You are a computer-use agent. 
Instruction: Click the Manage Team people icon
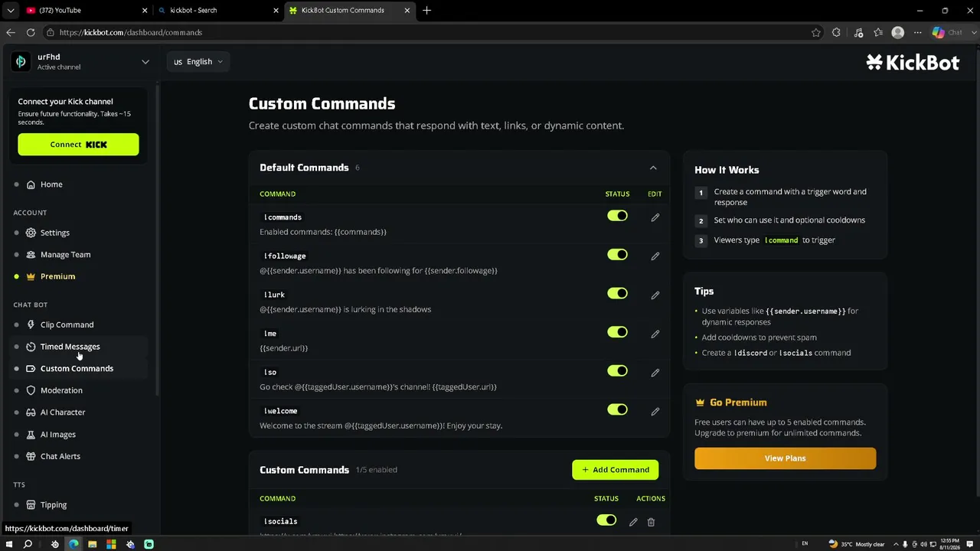[31, 254]
